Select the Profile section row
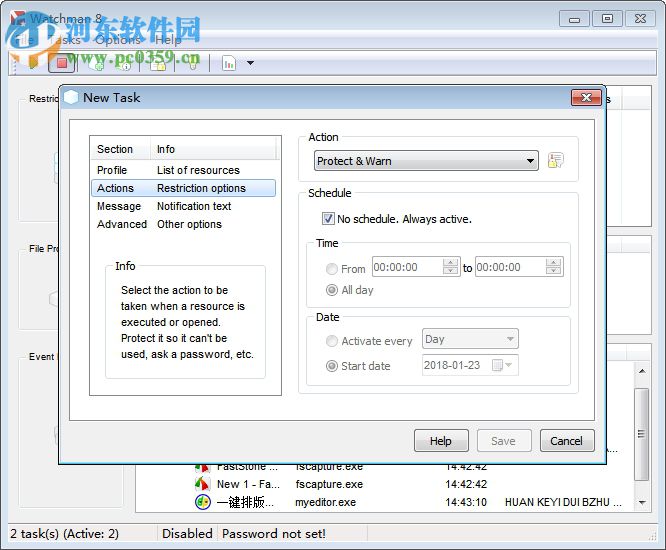The width and height of the screenshot is (666, 550). [x=183, y=170]
